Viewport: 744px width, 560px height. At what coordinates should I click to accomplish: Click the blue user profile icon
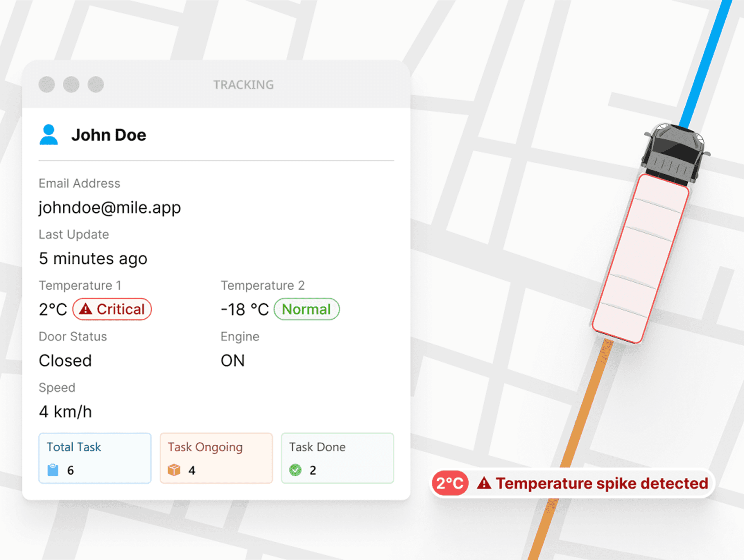click(x=48, y=134)
